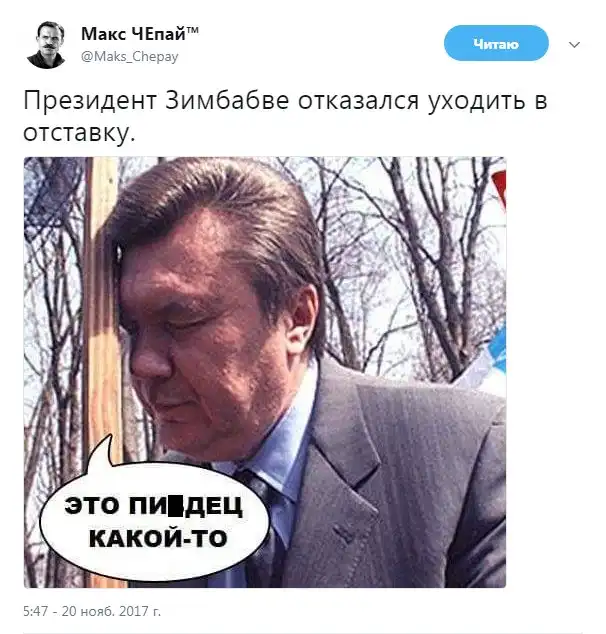Click the word ПИ█ДЕЦ in speech bubble
This screenshot has height=634, width=606.
186,506
